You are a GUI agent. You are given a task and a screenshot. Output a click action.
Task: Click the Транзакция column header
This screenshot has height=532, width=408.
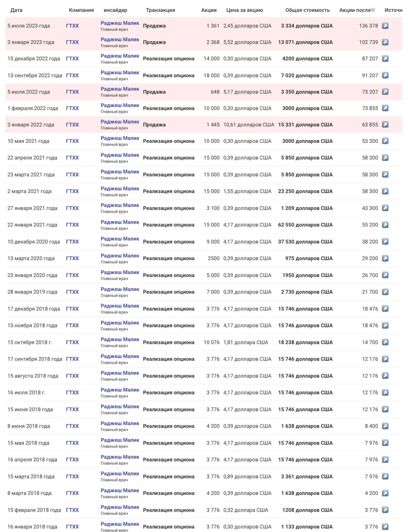(x=160, y=10)
